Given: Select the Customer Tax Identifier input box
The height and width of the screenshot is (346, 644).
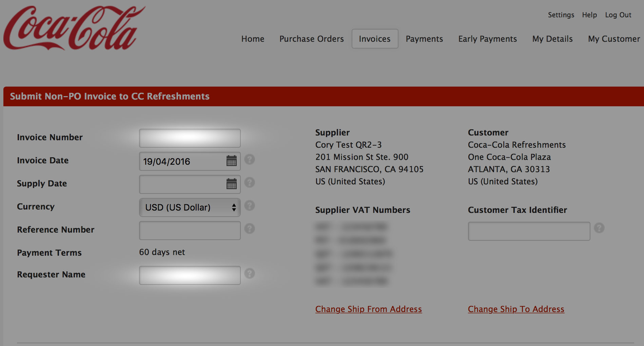Looking at the screenshot, I should tap(529, 231).
